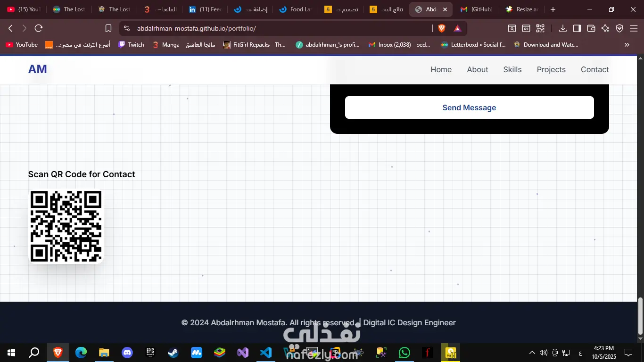Click the contact QR code image
The image size is (644, 362).
click(66, 226)
